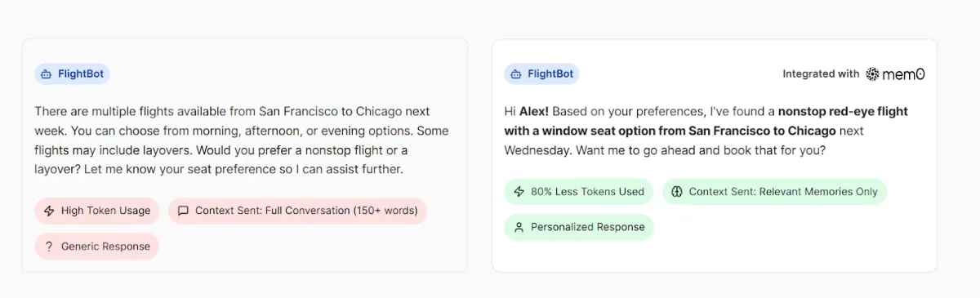Click the generic flight options message text
980x298 pixels.
242,140
